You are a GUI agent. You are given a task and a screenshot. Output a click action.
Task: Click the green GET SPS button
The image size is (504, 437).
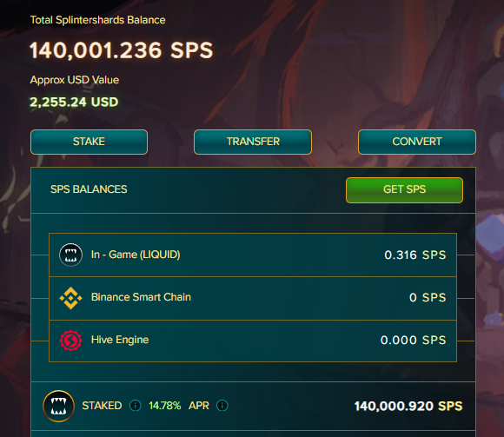pyautogui.click(x=404, y=190)
